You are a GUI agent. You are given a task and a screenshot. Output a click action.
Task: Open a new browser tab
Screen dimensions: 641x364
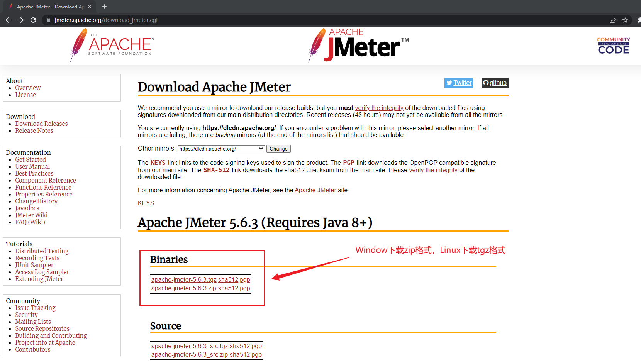click(104, 7)
